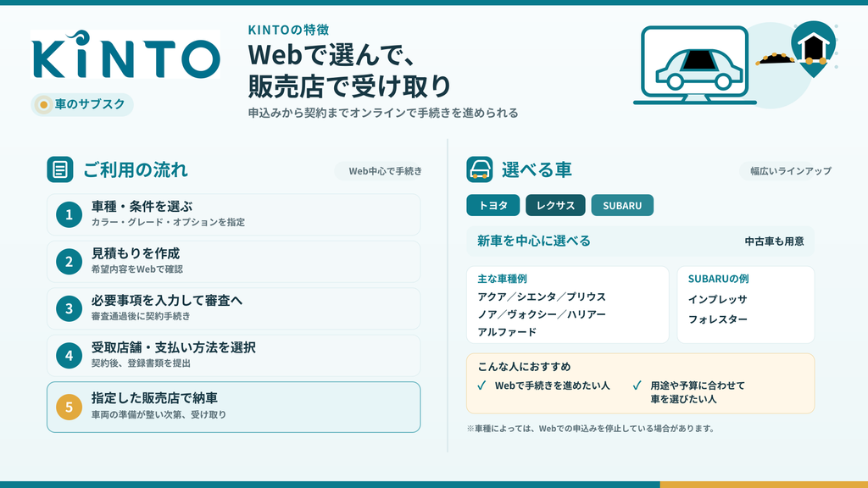
Task: Click the 中古車も用意 label
Action: click(774, 241)
